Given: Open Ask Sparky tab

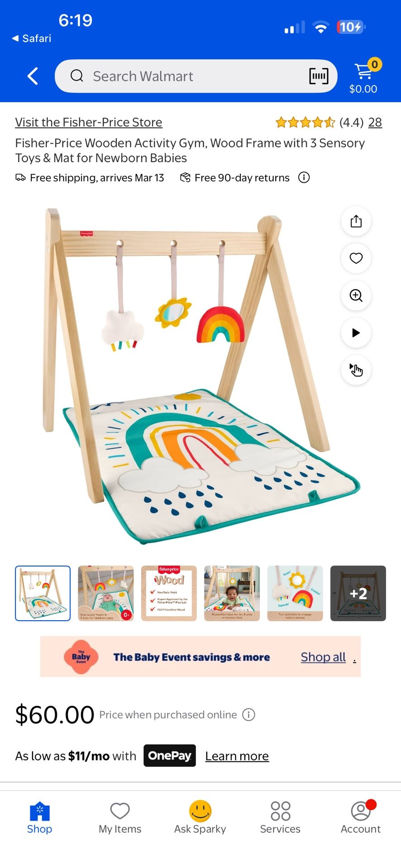Looking at the screenshot, I should pyautogui.click(x=200, y=818).
